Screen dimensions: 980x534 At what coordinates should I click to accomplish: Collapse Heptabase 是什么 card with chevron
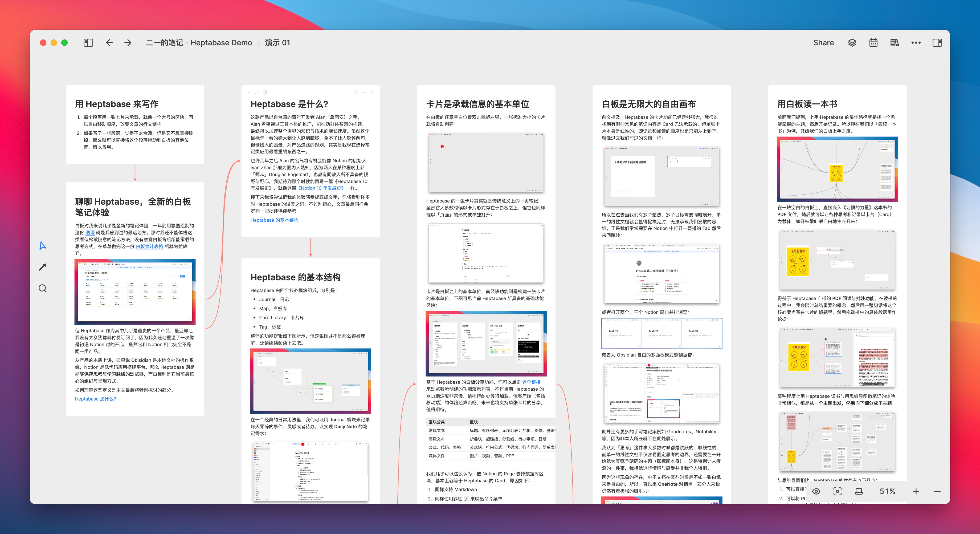[249, 92]
